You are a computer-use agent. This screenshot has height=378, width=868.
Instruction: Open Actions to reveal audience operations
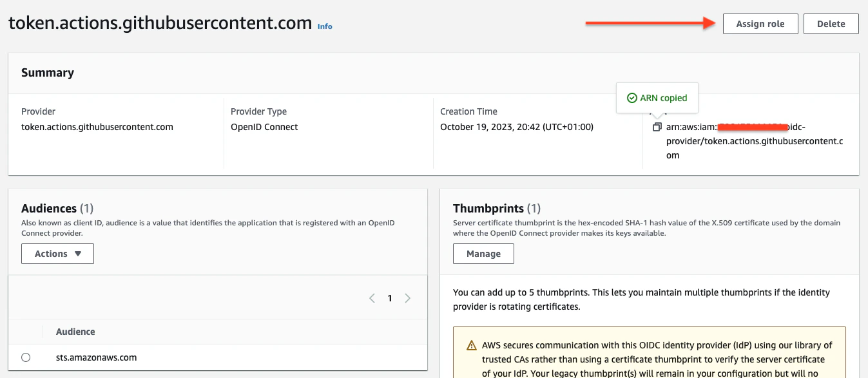[x=57, y=254]
